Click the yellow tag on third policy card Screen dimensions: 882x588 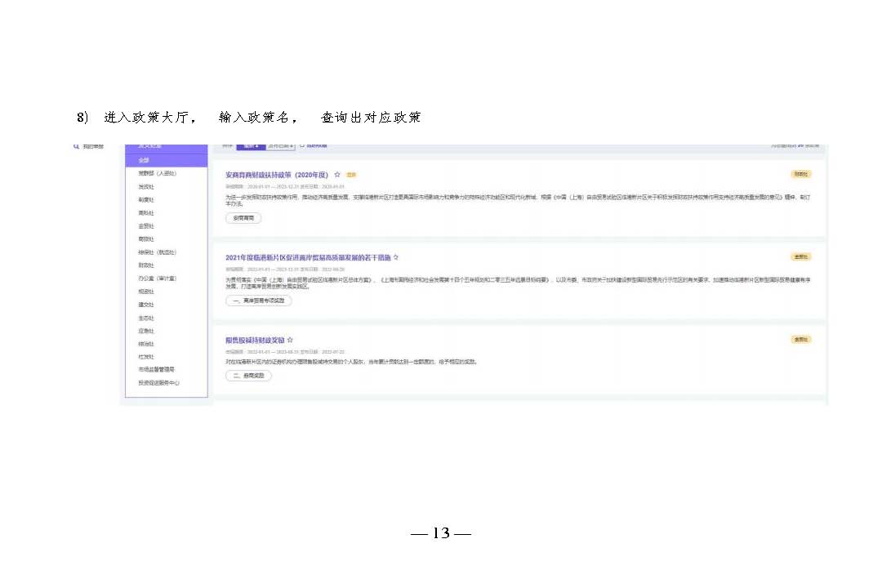point(800,339)
